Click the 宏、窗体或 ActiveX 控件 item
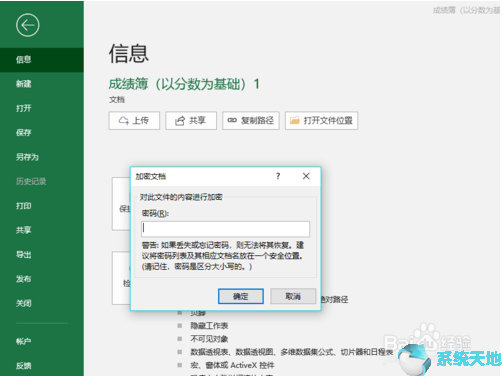The image size is (503, 376). tap(232, 365)
